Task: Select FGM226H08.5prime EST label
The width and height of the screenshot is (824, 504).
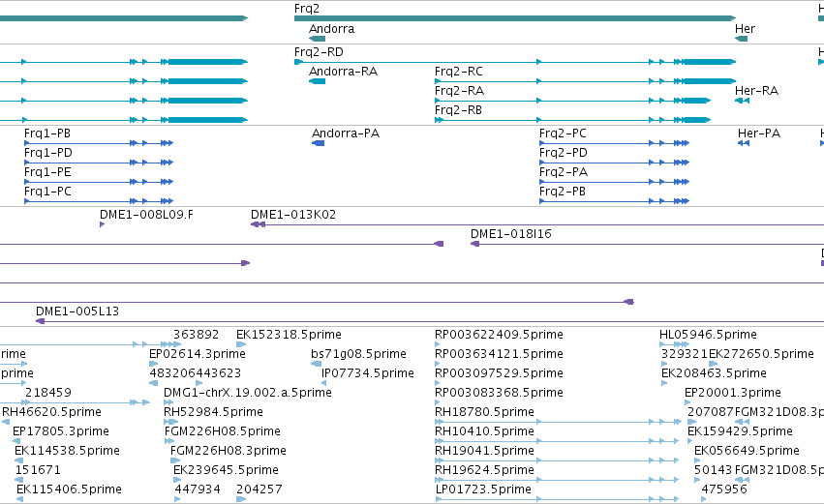Action: tap(223, 431)
